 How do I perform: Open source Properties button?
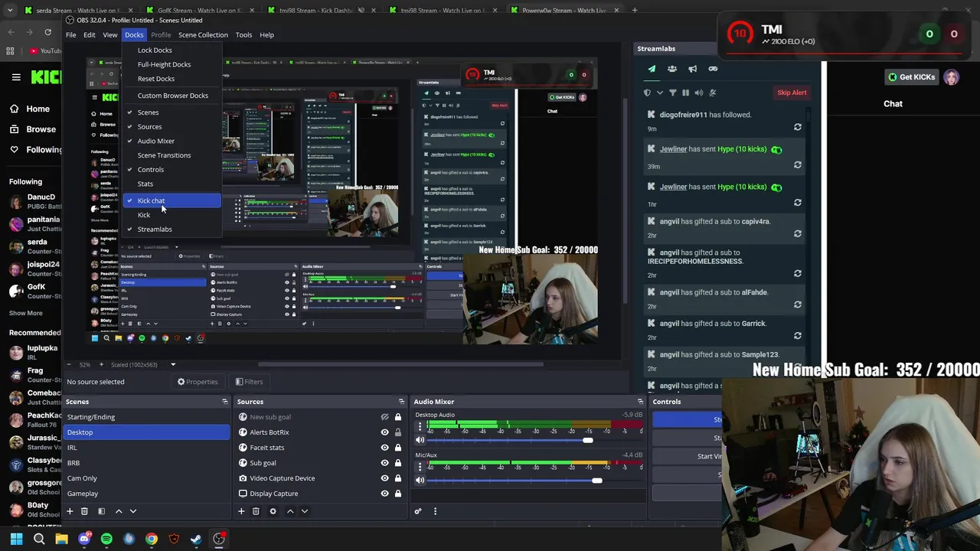tap(198, 382)
